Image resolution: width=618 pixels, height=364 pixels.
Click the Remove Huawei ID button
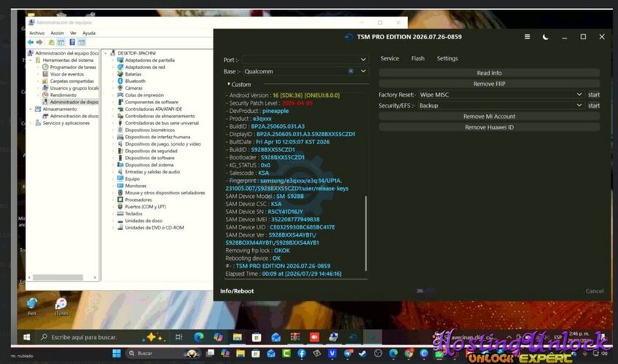point(489,127)
